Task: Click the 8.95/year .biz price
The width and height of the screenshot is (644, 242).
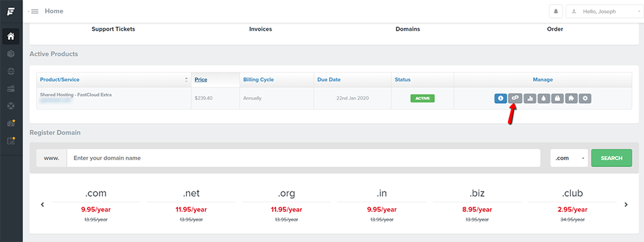Action: click(477, 209)
